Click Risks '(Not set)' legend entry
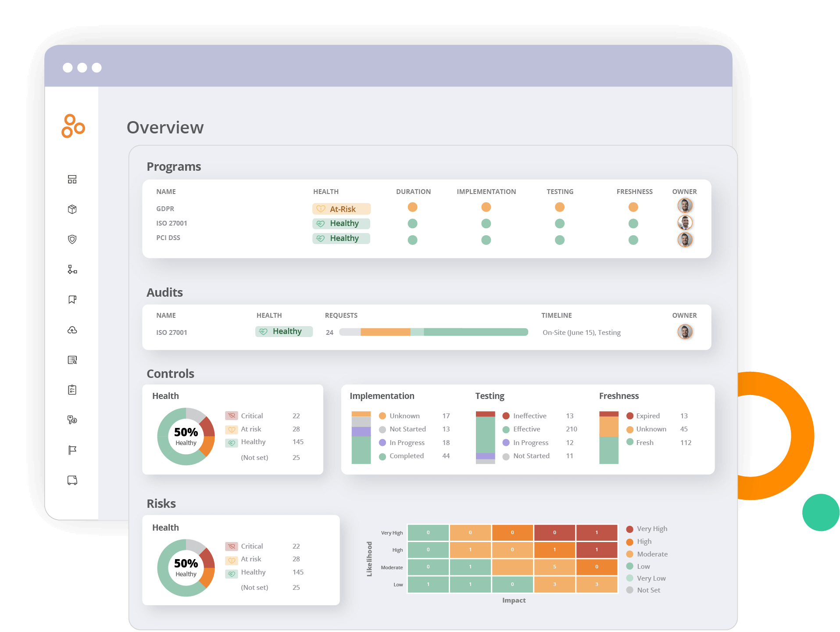 [270, 588]
